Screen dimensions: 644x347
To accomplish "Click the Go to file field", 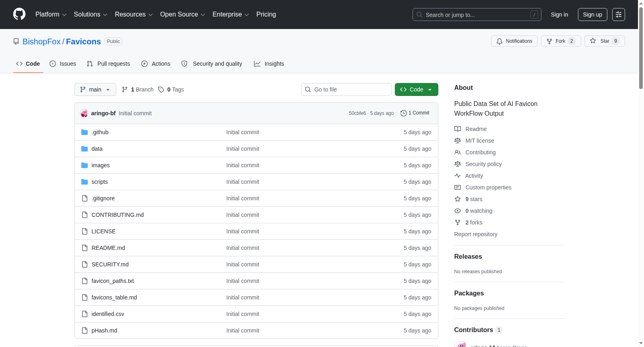I will [x=346, y=89].
